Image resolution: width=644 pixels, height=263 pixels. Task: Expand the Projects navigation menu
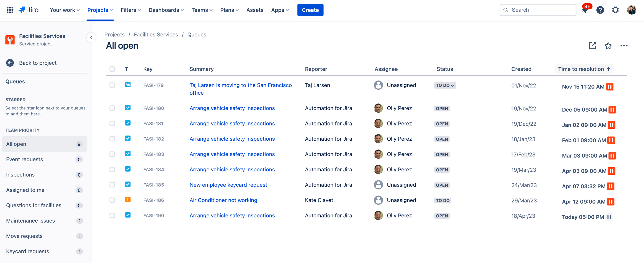click(100, 10)
